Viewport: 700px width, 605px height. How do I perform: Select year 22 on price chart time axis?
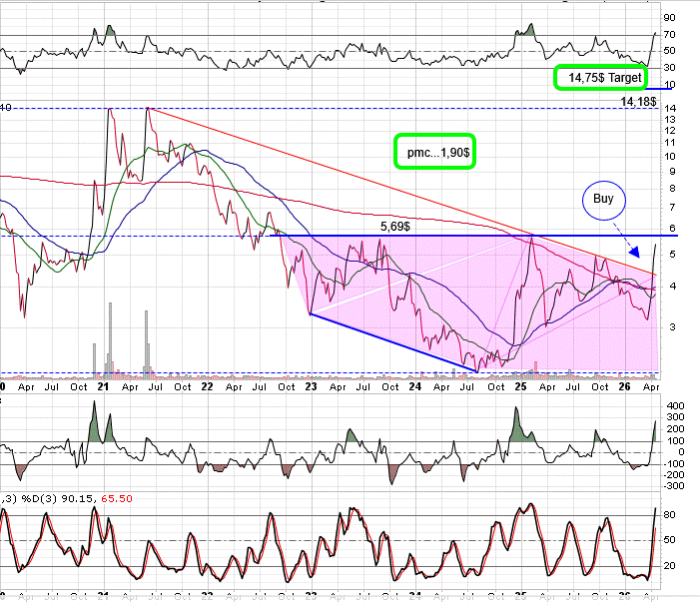click(207, 385)
